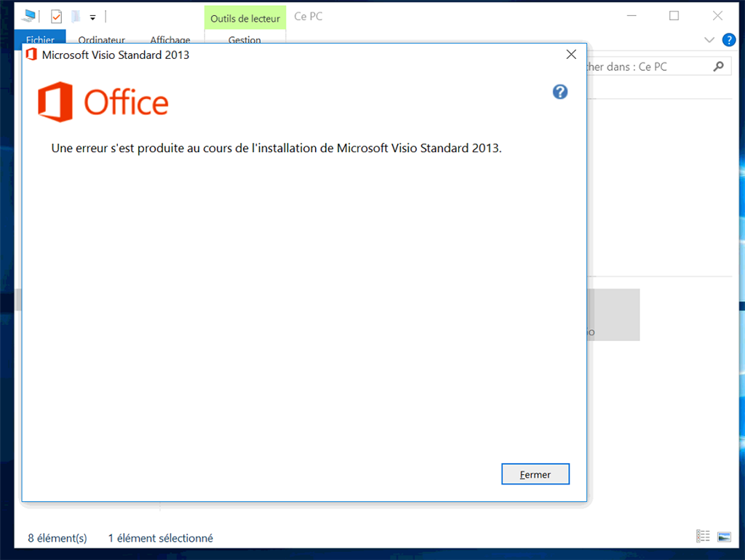
Task: Open the Explorer window help icon
Action: click(729, 40)
